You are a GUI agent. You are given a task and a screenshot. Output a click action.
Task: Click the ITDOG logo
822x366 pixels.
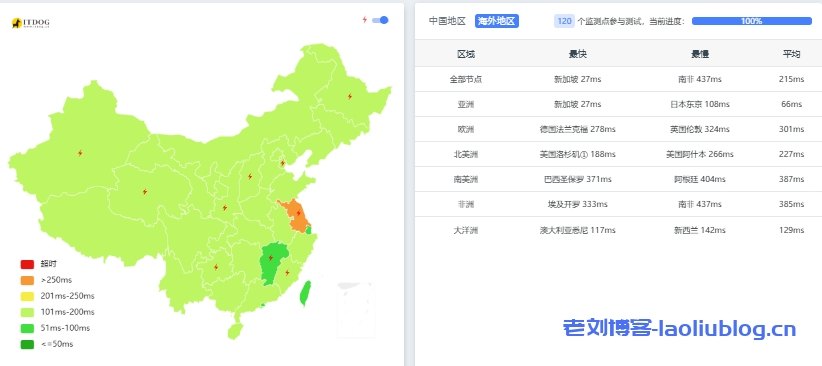pyautogui.click(x=30, y=23)
